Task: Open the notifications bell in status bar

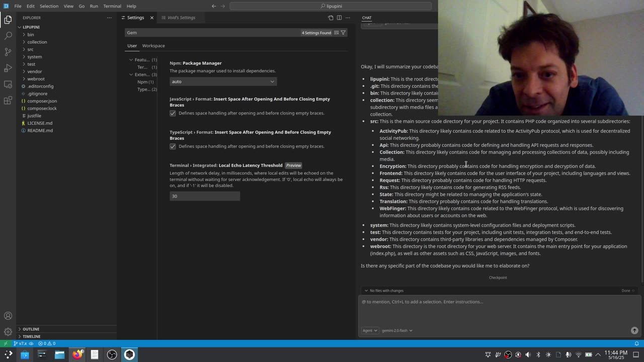Action: [636, 343]
